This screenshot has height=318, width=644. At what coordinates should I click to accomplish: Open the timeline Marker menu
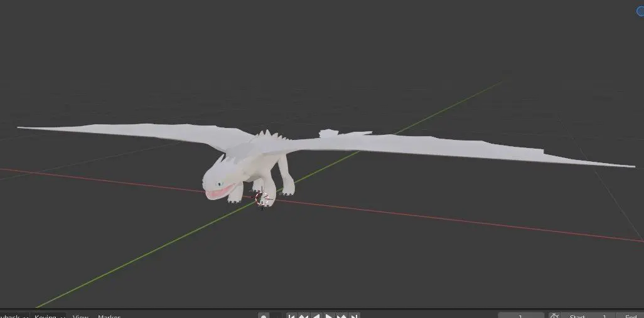tap(109, 316)
